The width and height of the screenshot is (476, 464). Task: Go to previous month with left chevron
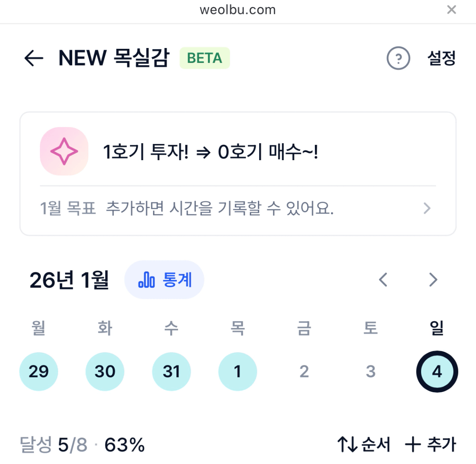[383, 280]
